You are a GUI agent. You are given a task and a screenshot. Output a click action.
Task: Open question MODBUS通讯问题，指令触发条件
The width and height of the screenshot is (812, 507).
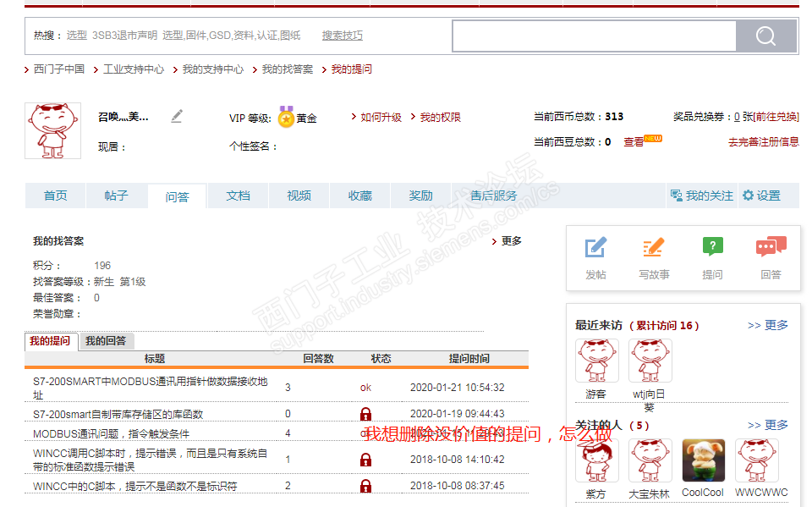[111, 433]
